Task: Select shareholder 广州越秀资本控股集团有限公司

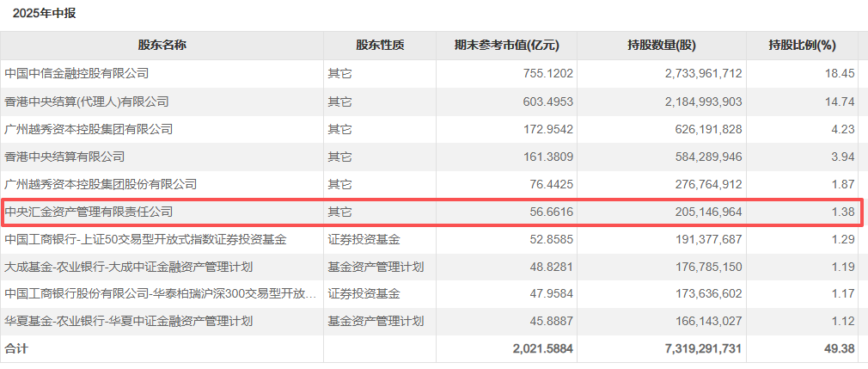Action: pos(89,129)
